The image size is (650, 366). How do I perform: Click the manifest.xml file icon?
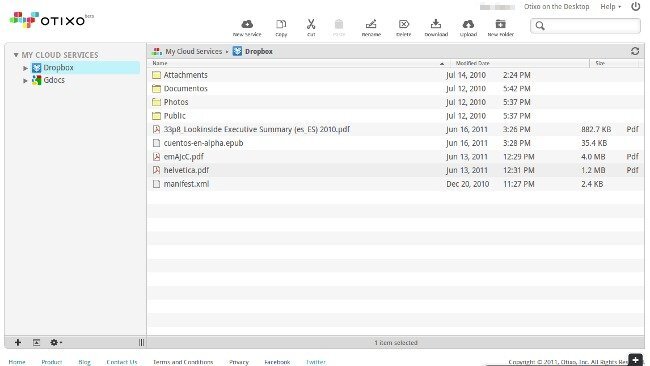click(156, 184)
